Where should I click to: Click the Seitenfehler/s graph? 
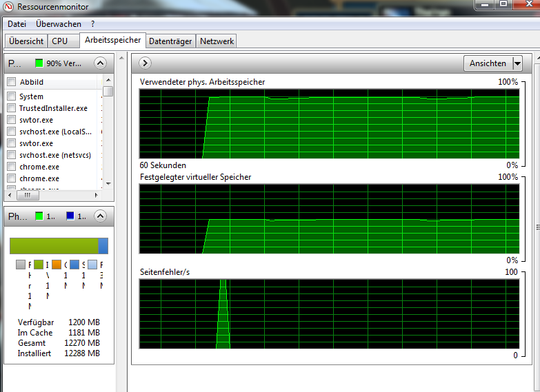[329, 314]
